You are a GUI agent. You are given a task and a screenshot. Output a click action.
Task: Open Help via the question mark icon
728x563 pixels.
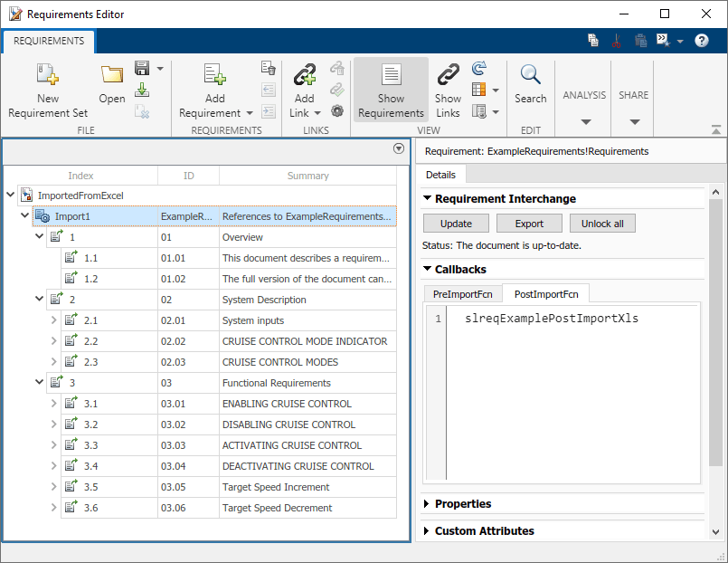pos(701,41)
